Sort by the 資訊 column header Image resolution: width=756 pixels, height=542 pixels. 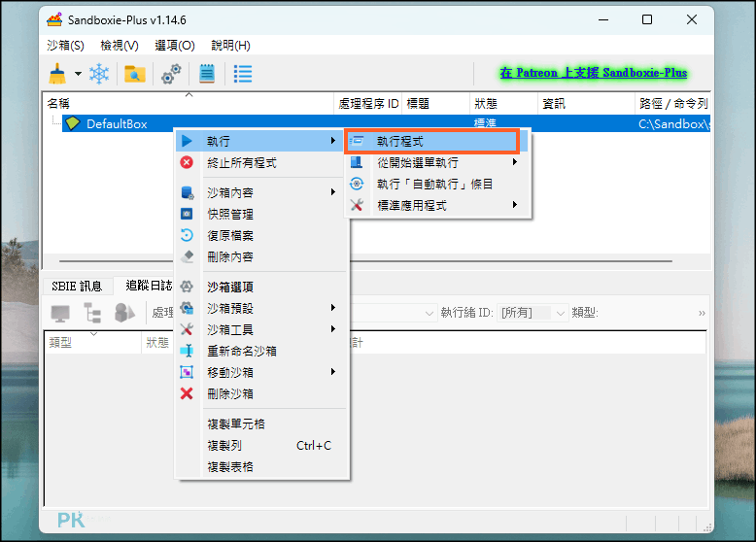pos(586,103)
